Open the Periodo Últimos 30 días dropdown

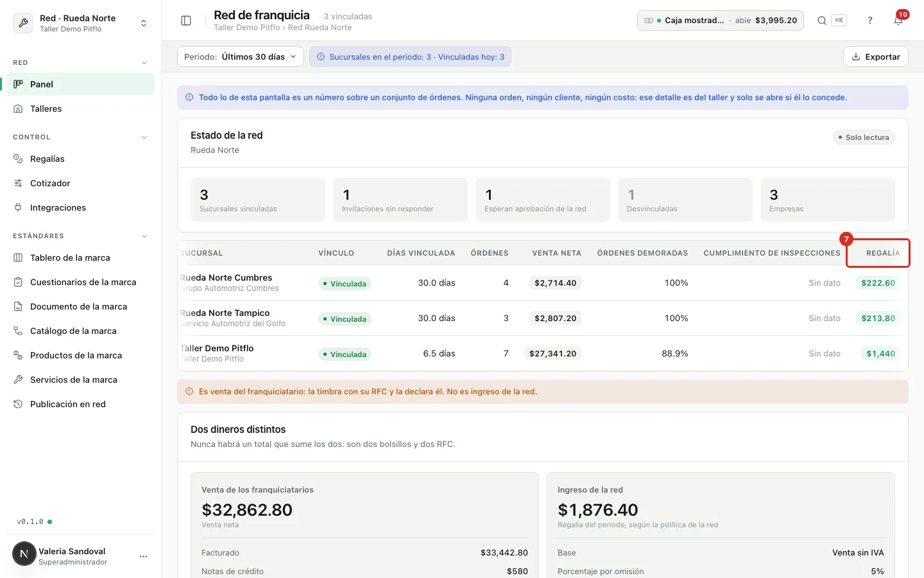pos(240,57)
